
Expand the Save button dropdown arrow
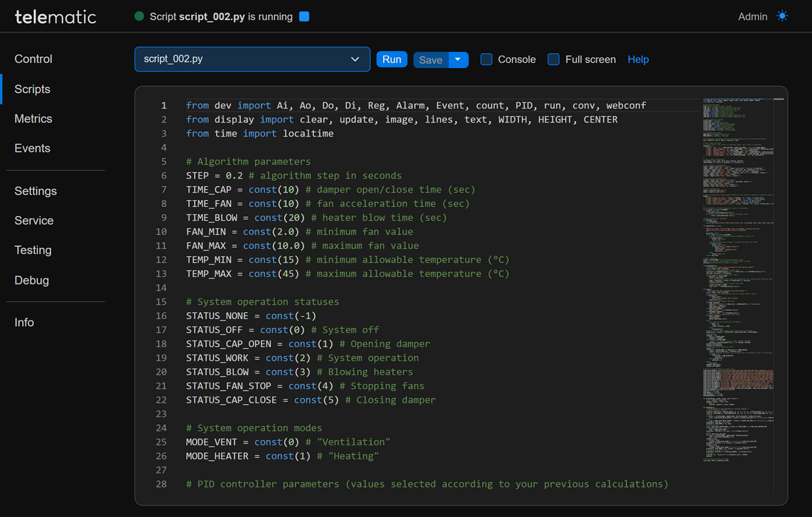pos(458,59)
